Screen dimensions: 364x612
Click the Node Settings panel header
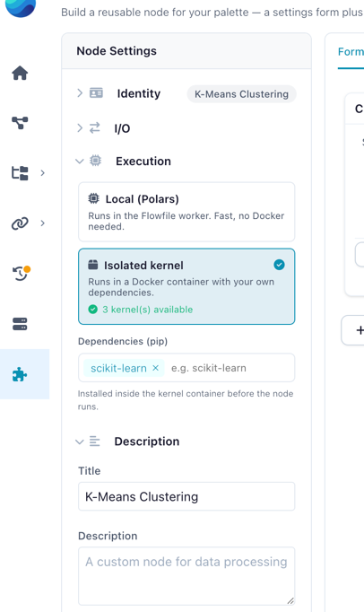click(186, 51)
